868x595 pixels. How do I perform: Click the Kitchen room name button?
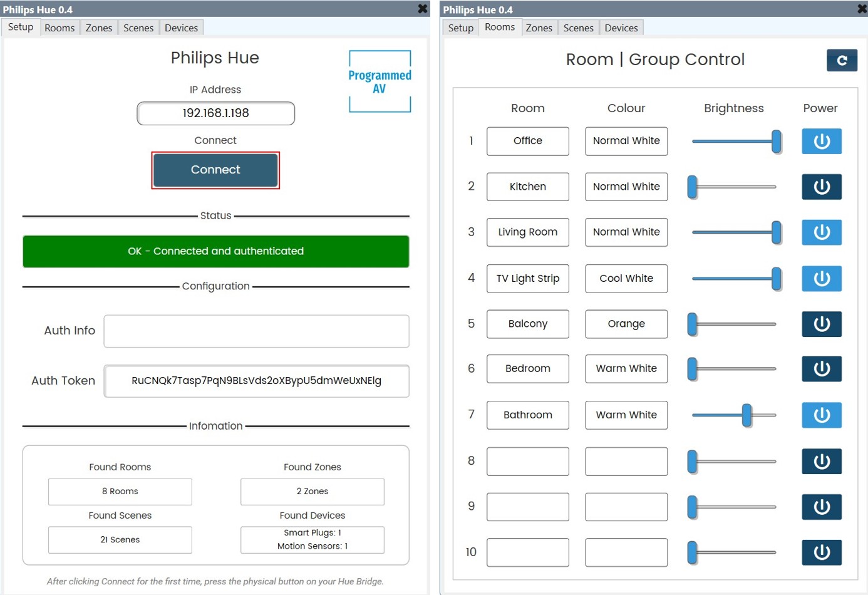(527, 187)
